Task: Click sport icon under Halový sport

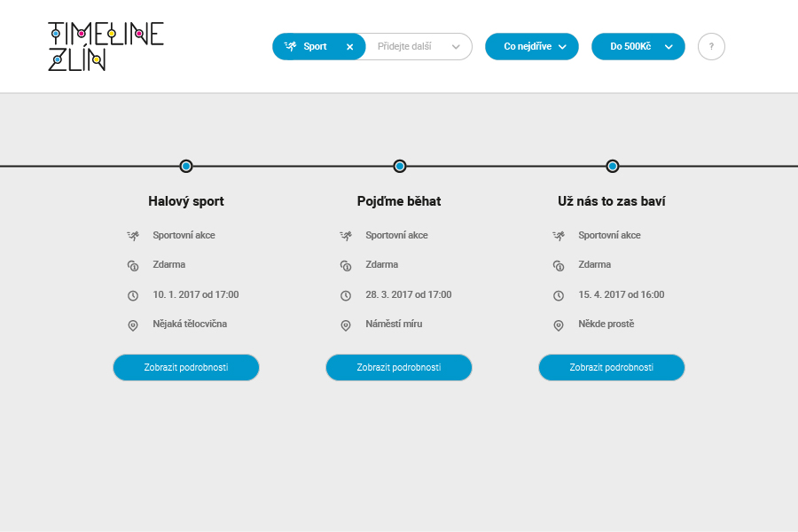Action: 133,236
